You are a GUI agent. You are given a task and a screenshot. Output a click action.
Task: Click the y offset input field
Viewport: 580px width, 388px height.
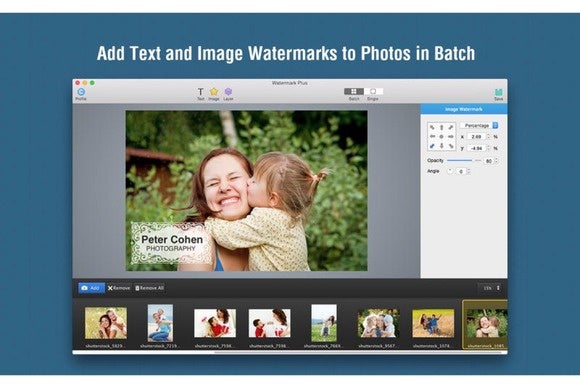(x=476, y=148)
